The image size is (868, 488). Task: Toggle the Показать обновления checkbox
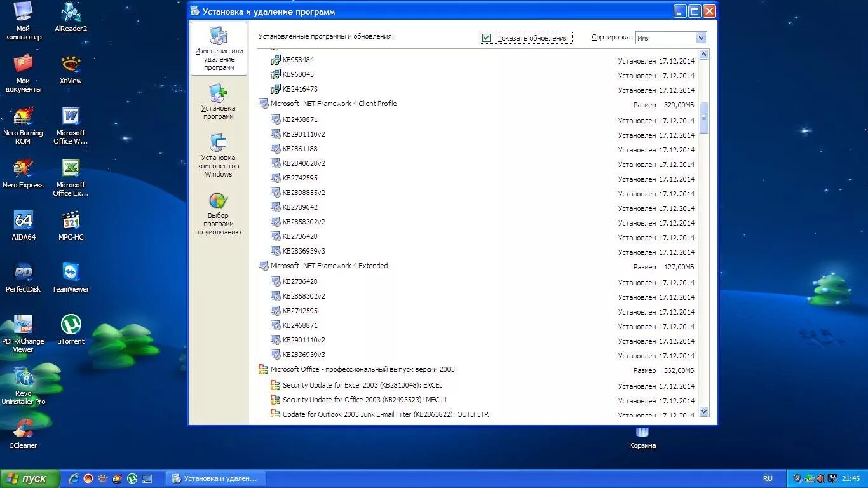coord(486,38)
